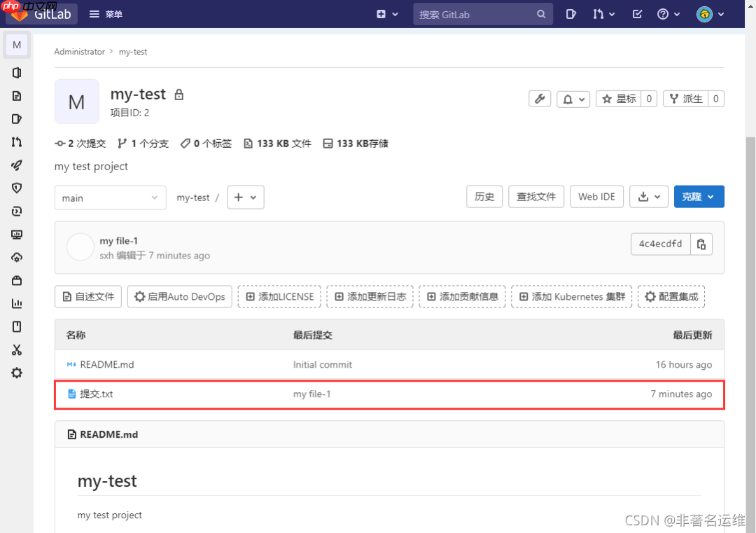Click the Issues icon in the top bar
Viewport: 756px width, 533px height.
tap(570, 13)
